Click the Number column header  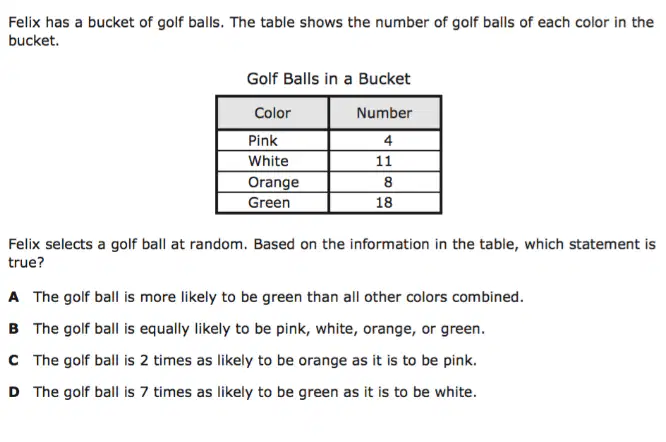384,113
